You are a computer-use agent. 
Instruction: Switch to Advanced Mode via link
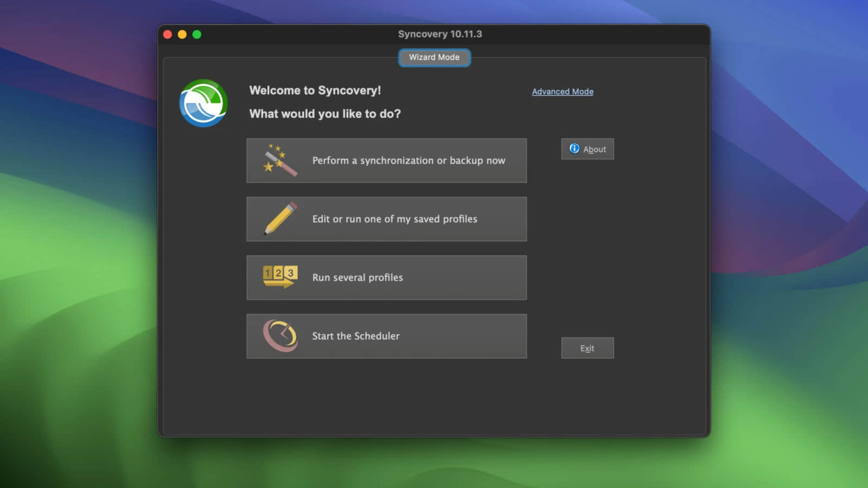pyautogui.click(x=563, y=92)
